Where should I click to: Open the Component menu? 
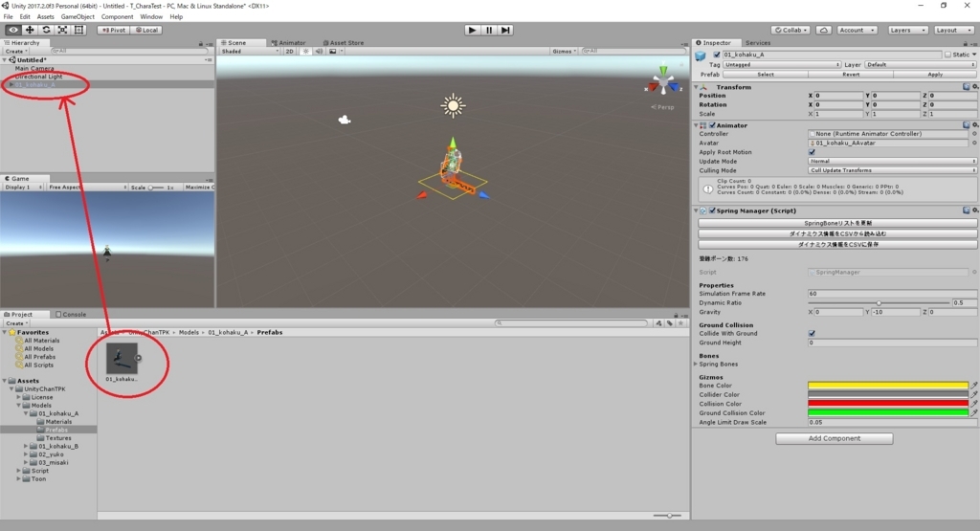(x=117, y=17)
